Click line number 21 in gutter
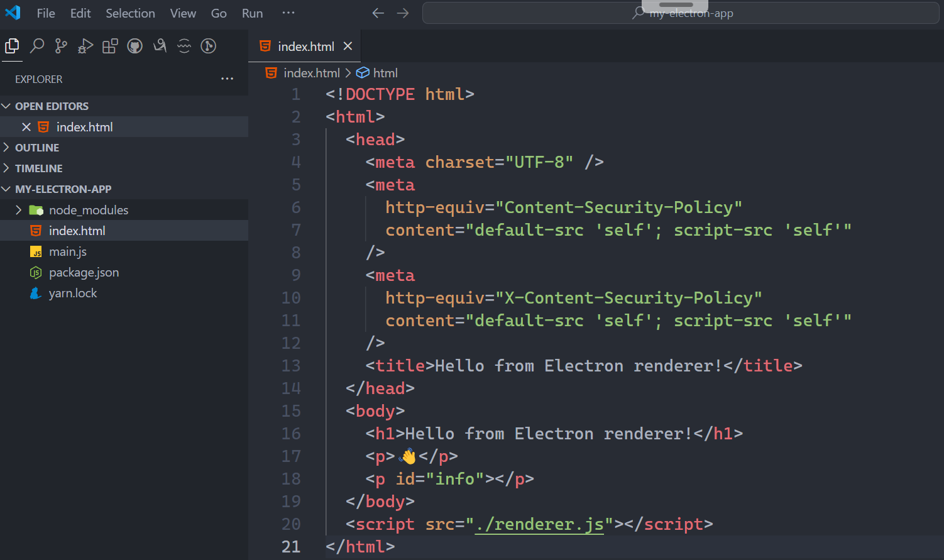The image size is (944, 560). coord(291,547)
